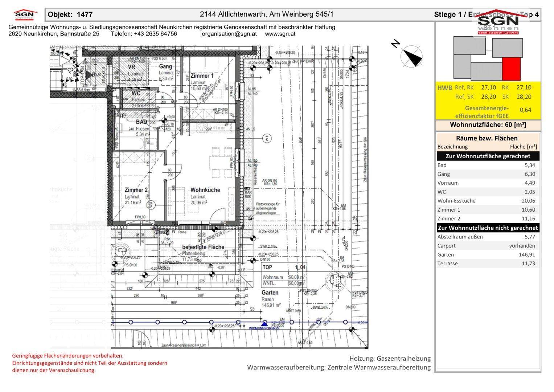Click the 'Wohnnutzfläche: 60 [m²]' heading
The image size is (554, 392).
pyautogui.click(x=488, y=125)
